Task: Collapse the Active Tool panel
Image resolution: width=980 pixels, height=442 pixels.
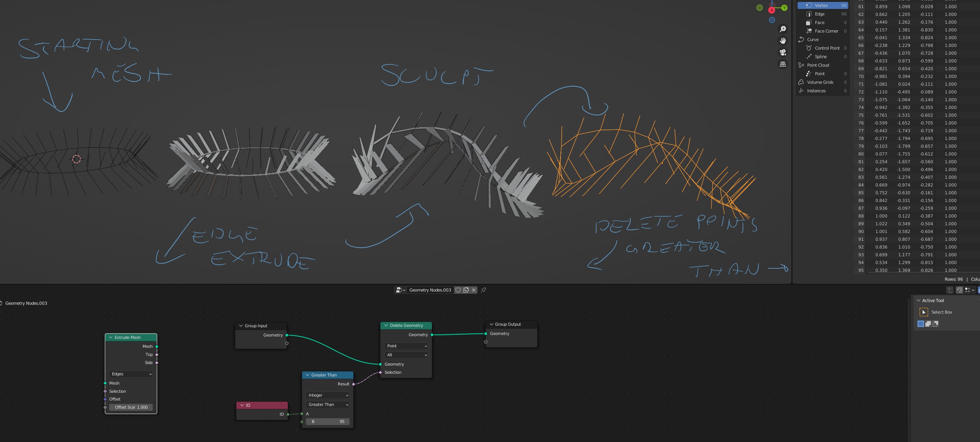Action: click(x=918, y=300)
